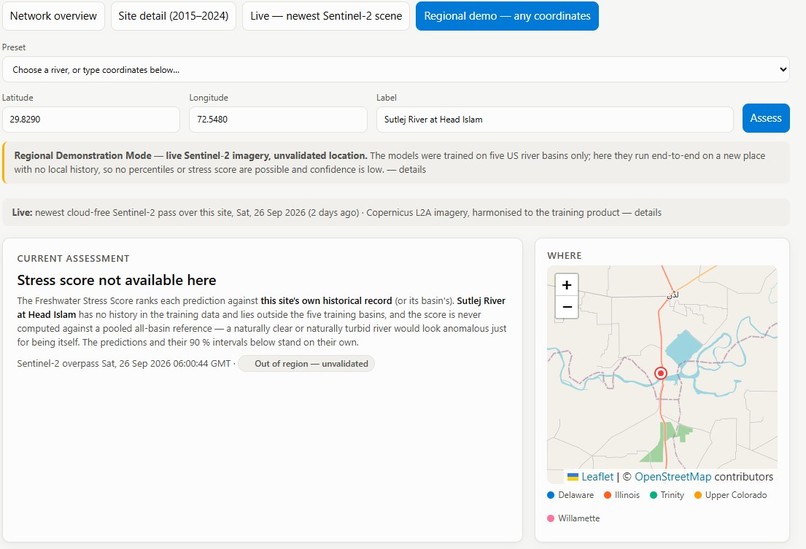Click the Willamette legend label
Viewport: 806px width, 549px height.
579,518
